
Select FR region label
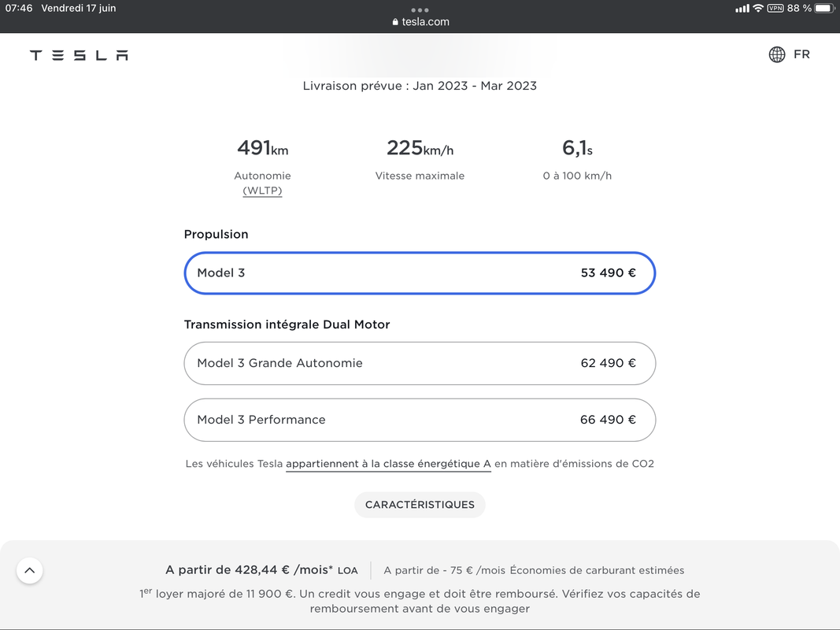pos(801,54)
